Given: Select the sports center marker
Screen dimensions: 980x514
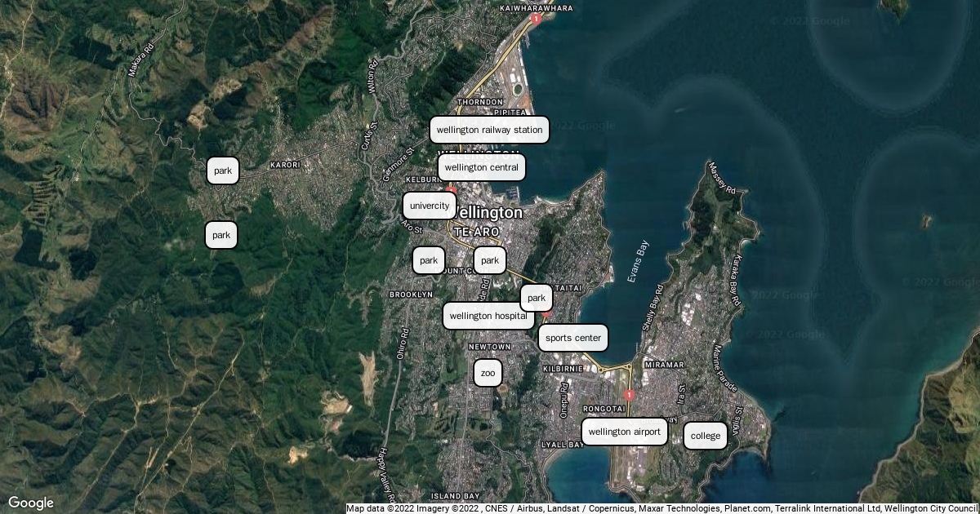Looking at the screenshot, I should point(572,338).
